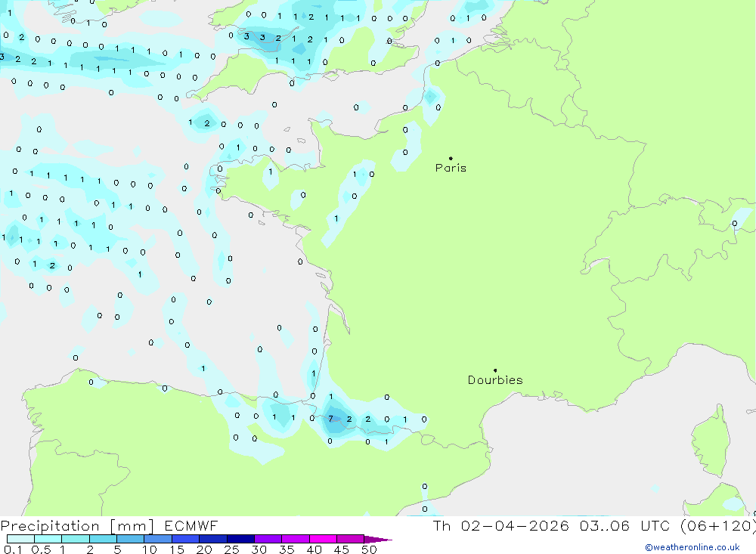Screen dimensions: 756x554
Task: Pick the 25–30 mm legend swatch
Action: [x=240, y=539]
